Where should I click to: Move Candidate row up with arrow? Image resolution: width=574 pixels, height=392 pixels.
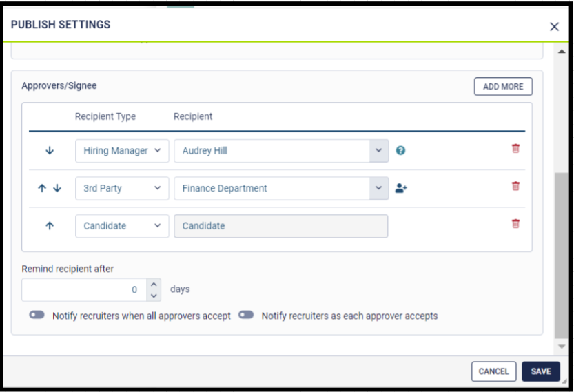point(50,225)
